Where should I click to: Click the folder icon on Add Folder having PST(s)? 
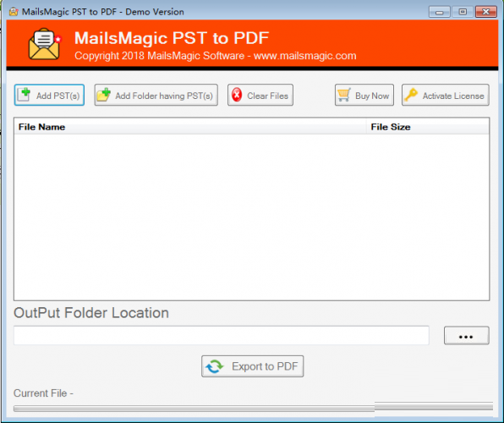tap(104, 95)
